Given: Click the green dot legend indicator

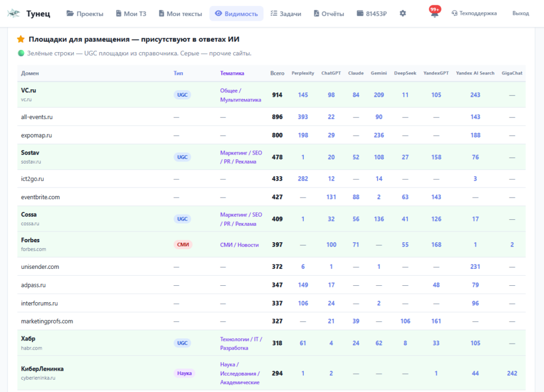Looking at the screenshot, I should pyautogui.click(x=21, y=53).
